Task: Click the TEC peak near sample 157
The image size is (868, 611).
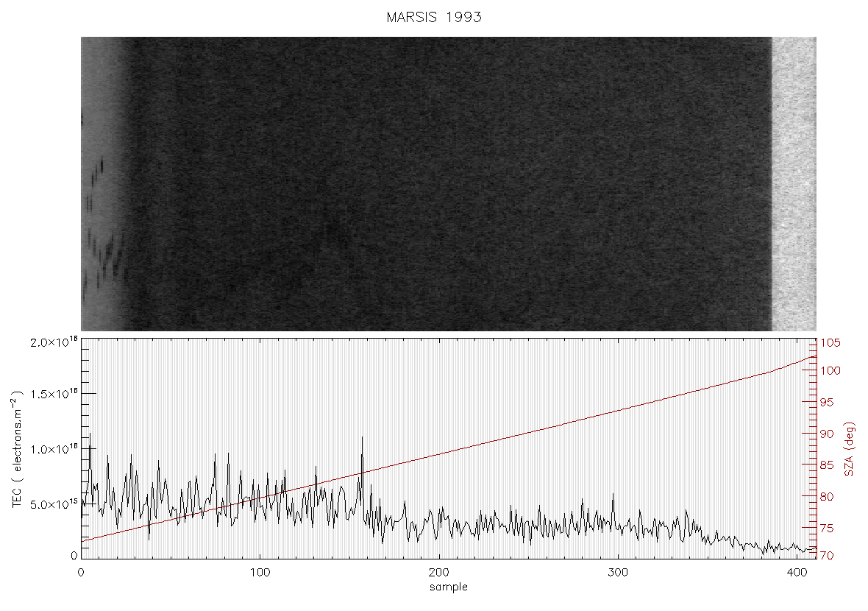Action: click(362, 439)
